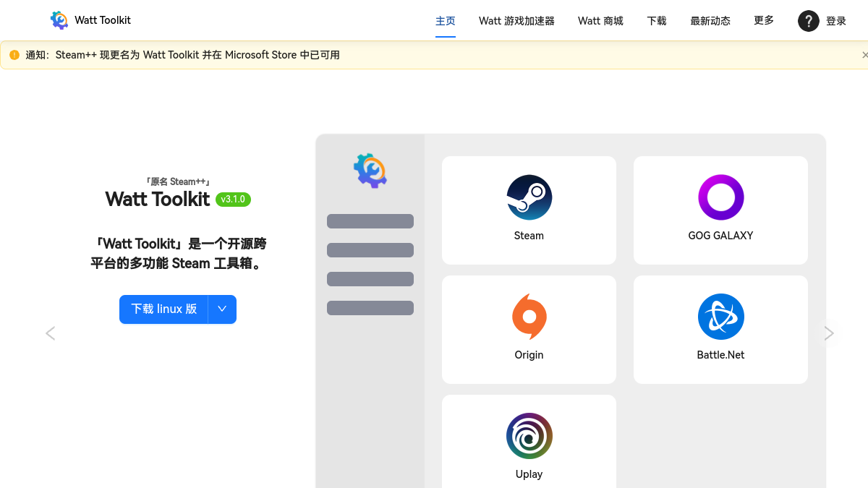Select the Battle.Net icon
This screenshot has height=488, width=868.
(720, 317)
